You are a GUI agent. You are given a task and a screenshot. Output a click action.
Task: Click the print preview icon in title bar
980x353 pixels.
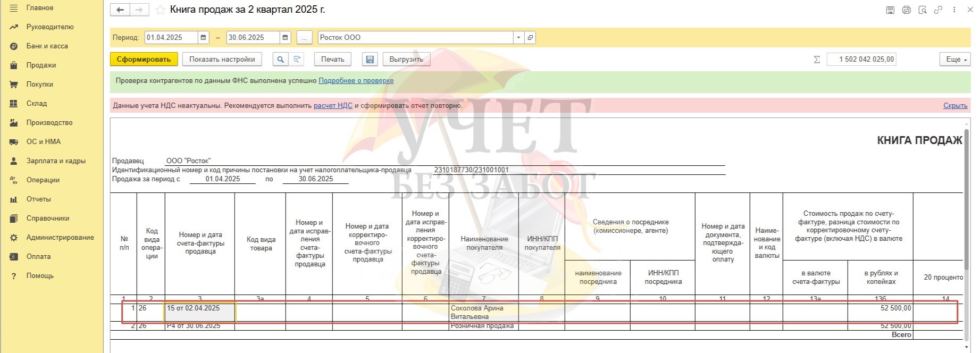922,10
